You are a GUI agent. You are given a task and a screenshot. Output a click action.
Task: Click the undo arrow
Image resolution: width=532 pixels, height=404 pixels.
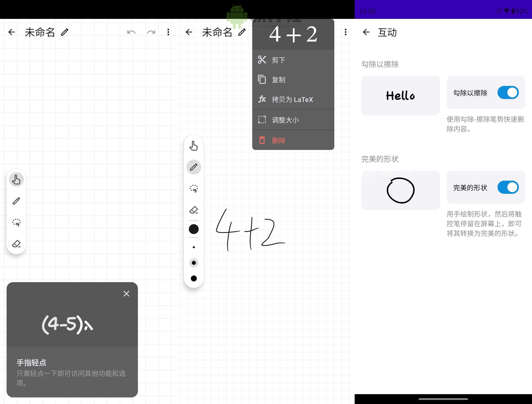click(x=131, y=32)
